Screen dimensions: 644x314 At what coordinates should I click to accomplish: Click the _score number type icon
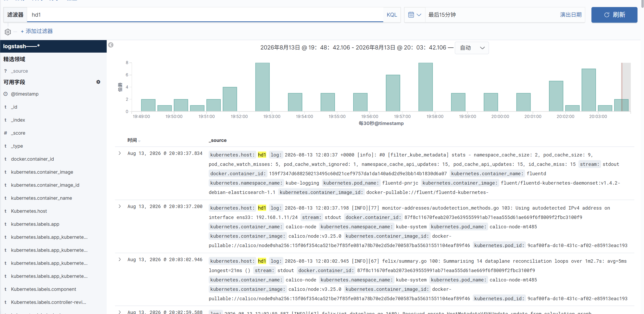5,133
